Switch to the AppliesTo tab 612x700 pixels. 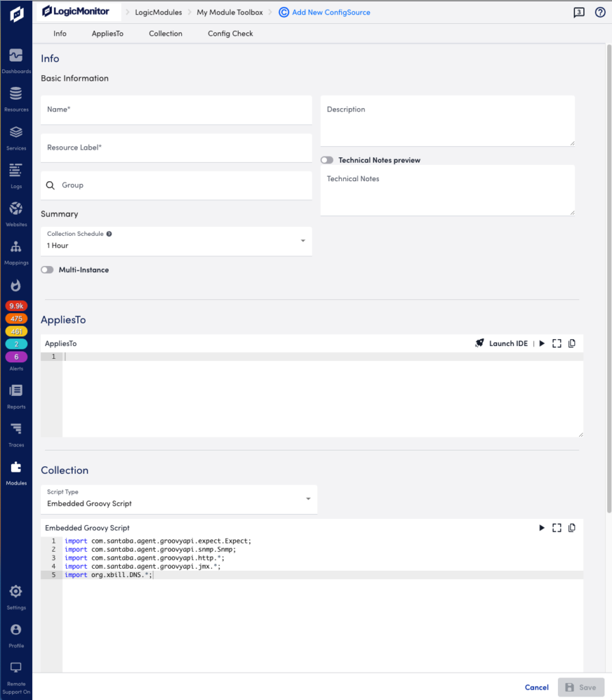coord(107,33)
